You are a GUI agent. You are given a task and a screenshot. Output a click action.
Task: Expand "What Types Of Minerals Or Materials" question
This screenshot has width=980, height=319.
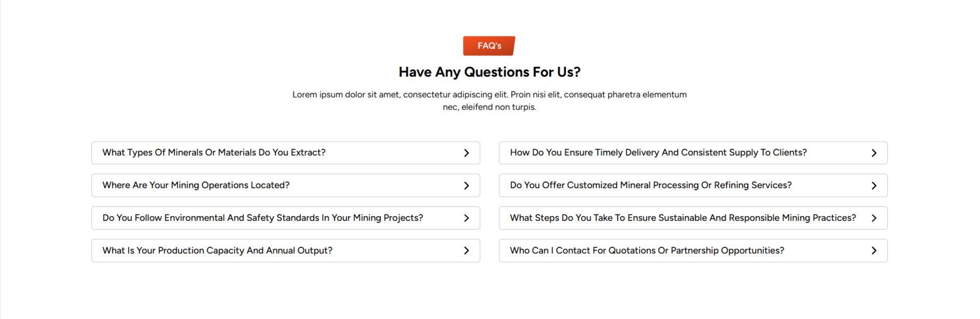click(214, 152)
